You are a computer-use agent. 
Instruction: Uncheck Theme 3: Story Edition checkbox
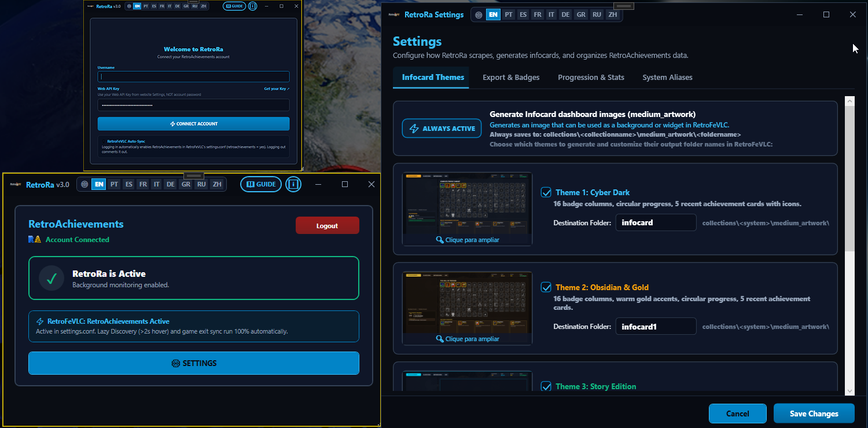(546, 386)
